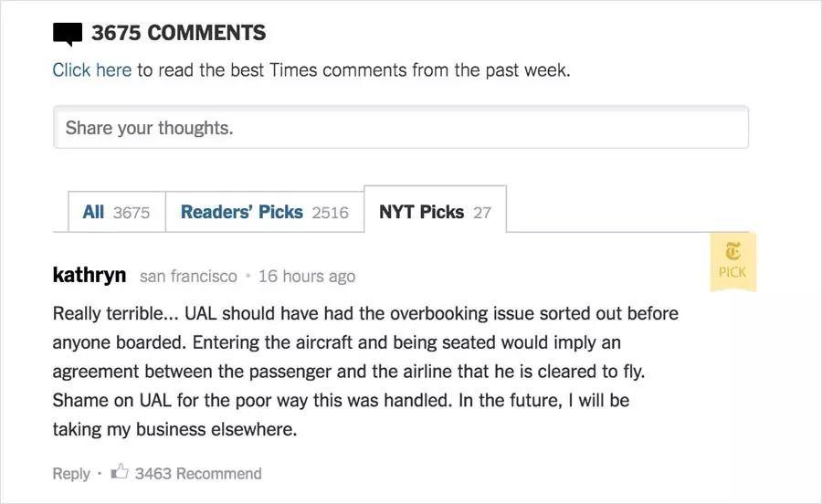Screen dimensions: 822x504
Task: Switch to the Readers' Picks tab
Action: (241, 212)
